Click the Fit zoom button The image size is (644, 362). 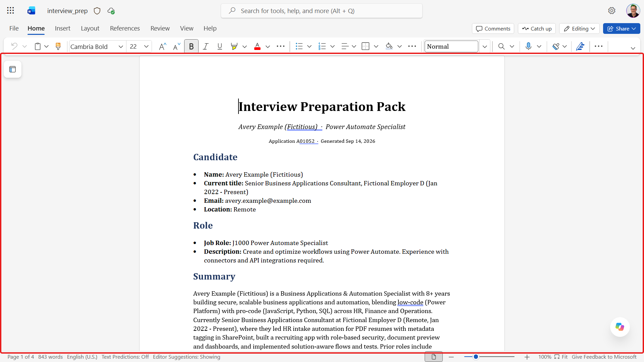coord(561,357)
